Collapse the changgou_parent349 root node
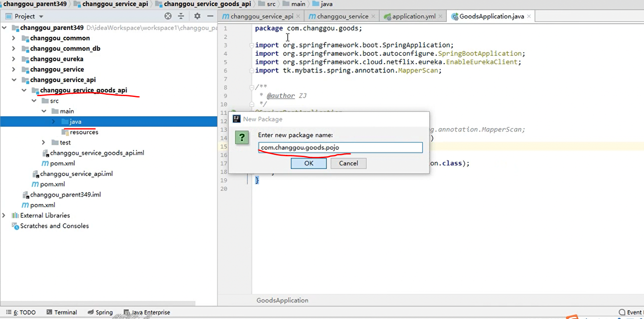The width and height of the screenshot is (644, 319). 4,28
